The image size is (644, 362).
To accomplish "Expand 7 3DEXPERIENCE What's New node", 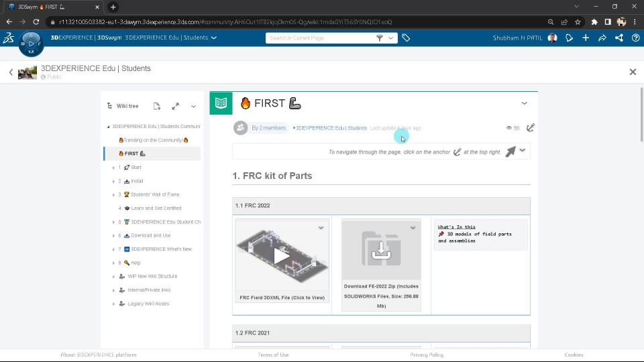I will click(114, 249).
